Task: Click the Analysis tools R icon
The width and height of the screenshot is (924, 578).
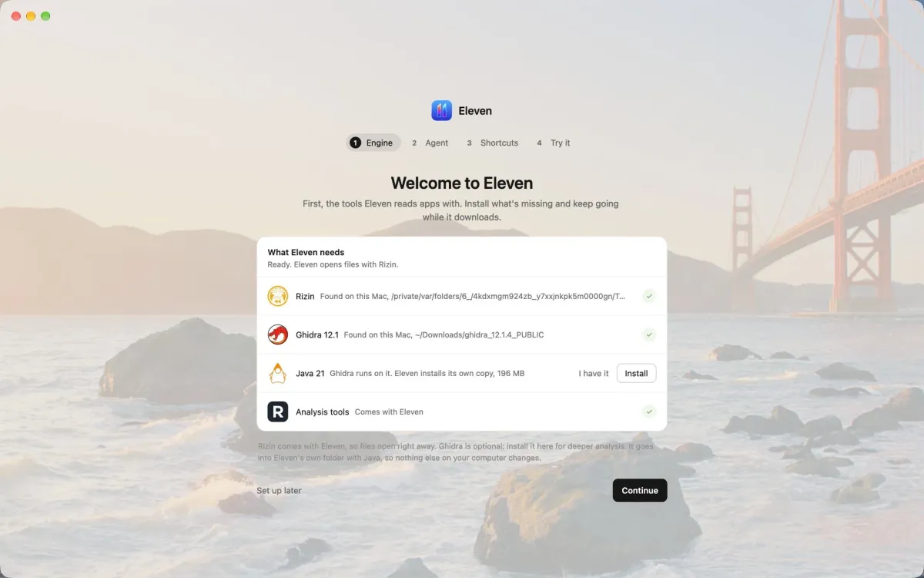Action: click(278, 412)
